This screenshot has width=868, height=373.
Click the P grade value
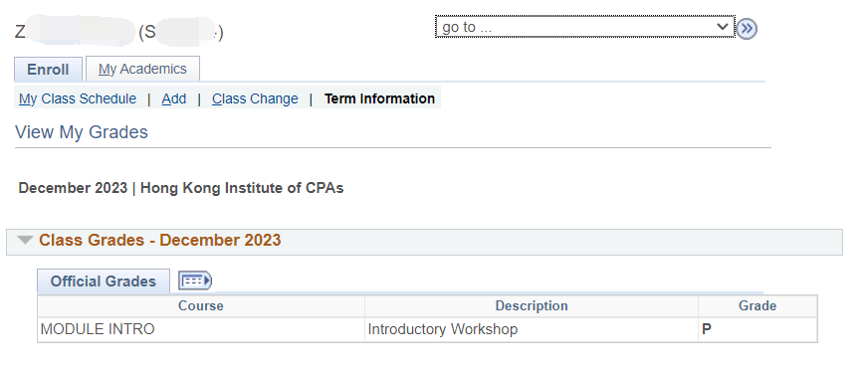point(707,329)
